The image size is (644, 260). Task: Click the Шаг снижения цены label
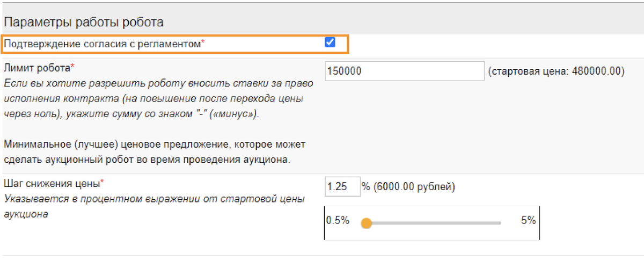tap(52, 184)
